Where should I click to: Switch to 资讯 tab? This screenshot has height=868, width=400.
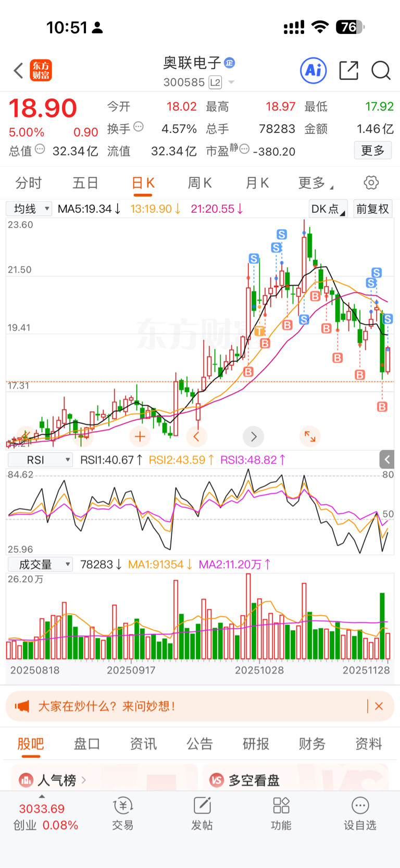143,744
